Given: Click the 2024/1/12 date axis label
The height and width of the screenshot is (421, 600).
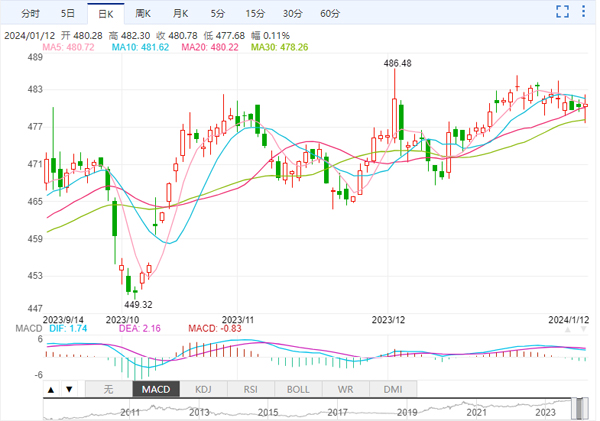Looking at the screenshot, I should pyautogui.click(x=569, y=320).
